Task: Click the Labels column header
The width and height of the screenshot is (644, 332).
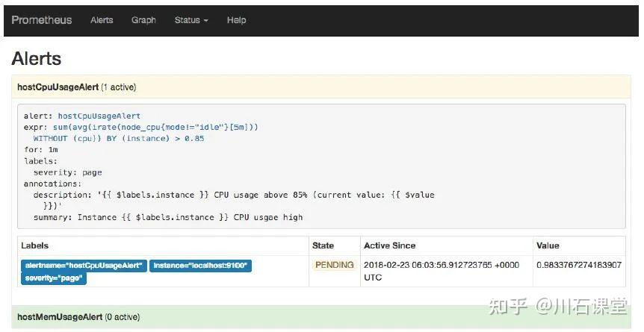Action: pyautogui.click(x=34, y=245)
